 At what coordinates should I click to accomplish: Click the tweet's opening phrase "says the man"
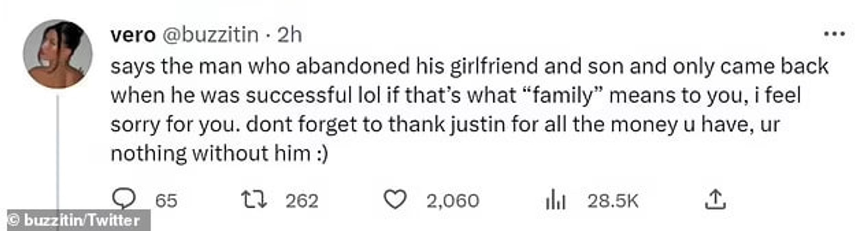coord(175,67)
